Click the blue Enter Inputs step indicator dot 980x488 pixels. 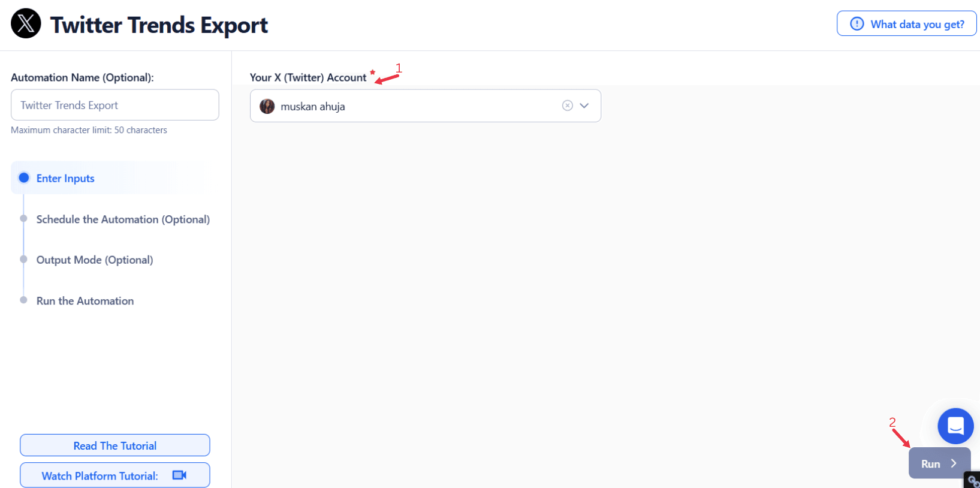24,177
